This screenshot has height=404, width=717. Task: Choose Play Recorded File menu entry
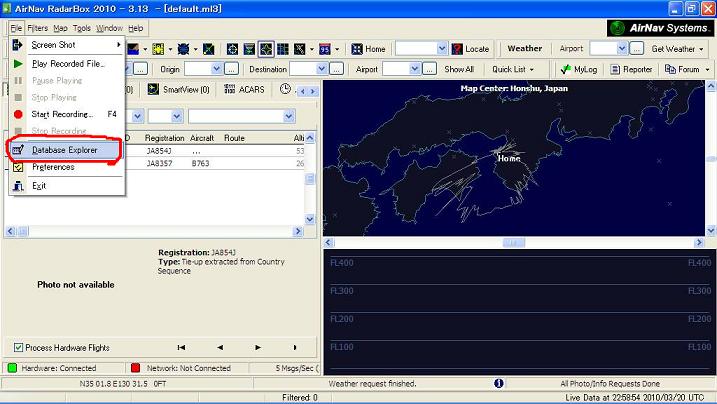66,64
